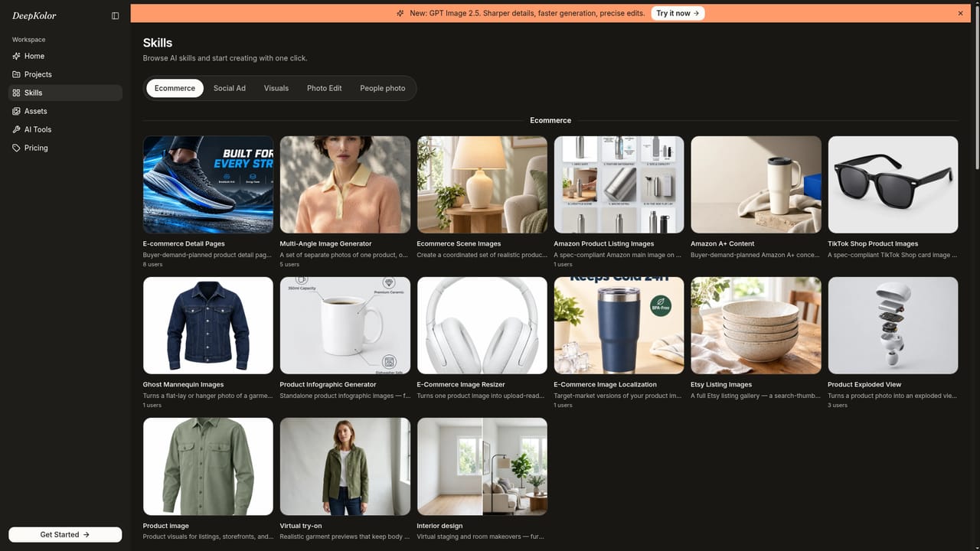Screen dimensions: 980x551
Task: Click the Get Started button
Action: (65, 535)
